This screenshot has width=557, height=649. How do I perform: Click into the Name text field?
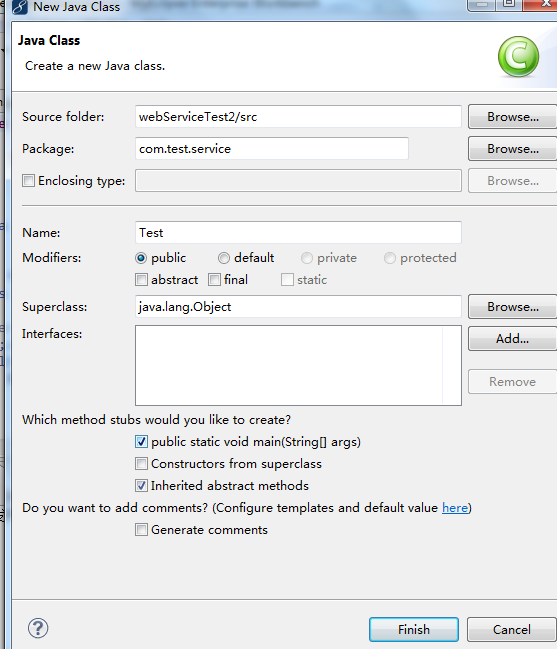pos(298,233)
